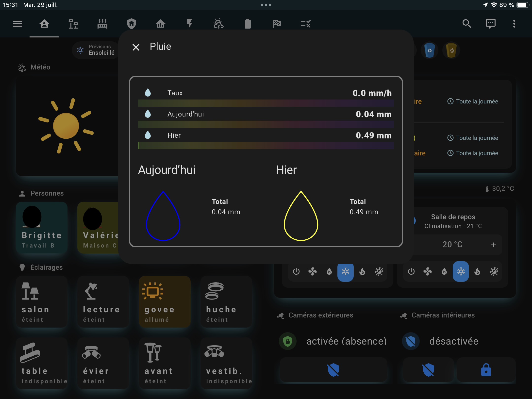Open Brigitte person card
532x399 pixels.
pos(42,227)
